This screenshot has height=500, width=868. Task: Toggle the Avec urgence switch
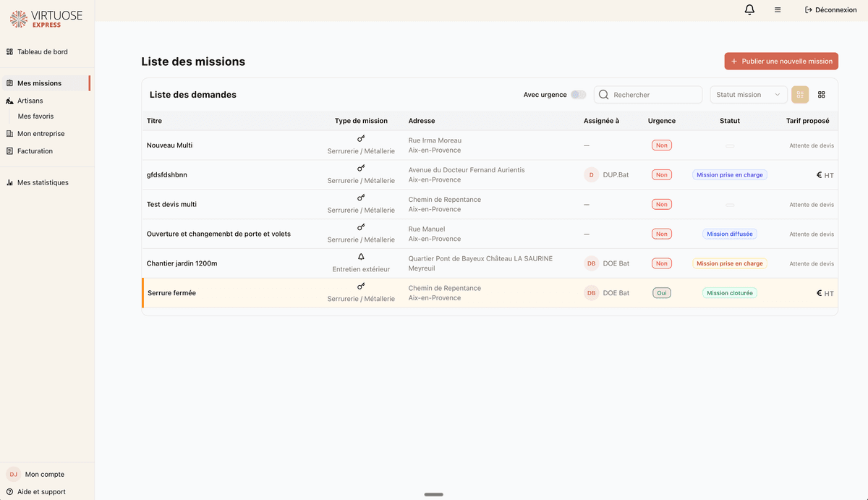pos(578,95)
